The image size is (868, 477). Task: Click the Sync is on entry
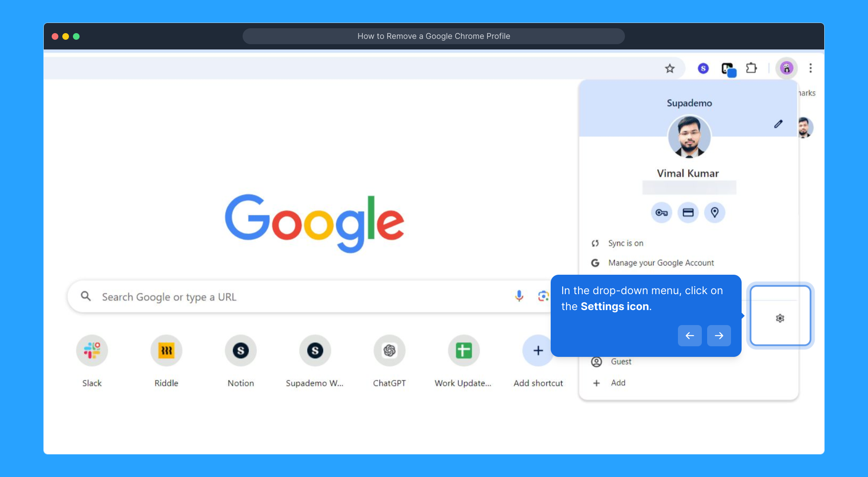tap(625, 243)
